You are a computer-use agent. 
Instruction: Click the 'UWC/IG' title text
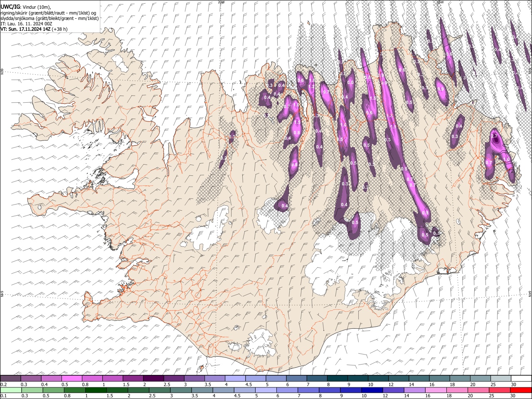click(10, 7)
